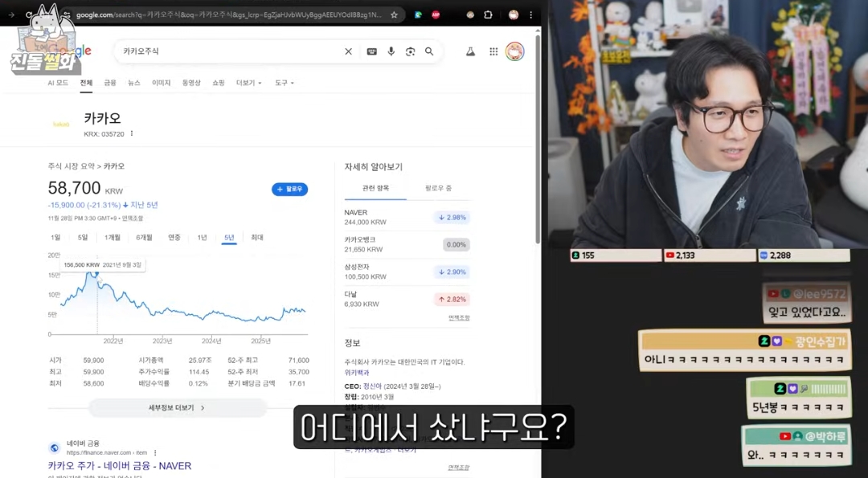Image resolution: width=868 pixels, height=478 pixels.
Task: Open the 뉴스 search tab
Action: tap(134, 83)
